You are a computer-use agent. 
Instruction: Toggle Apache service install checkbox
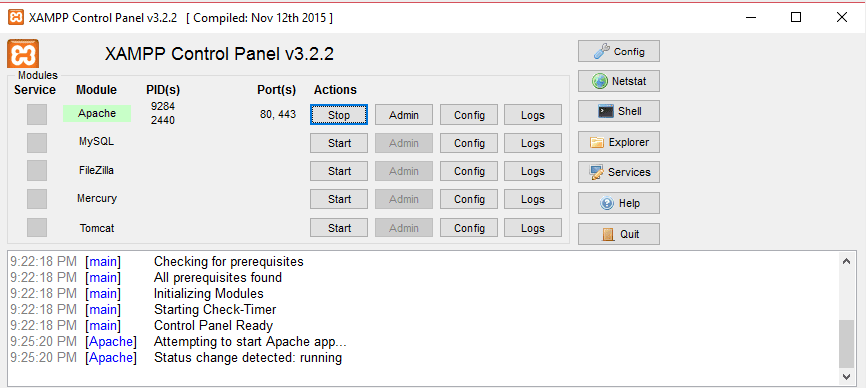[37, 114]
